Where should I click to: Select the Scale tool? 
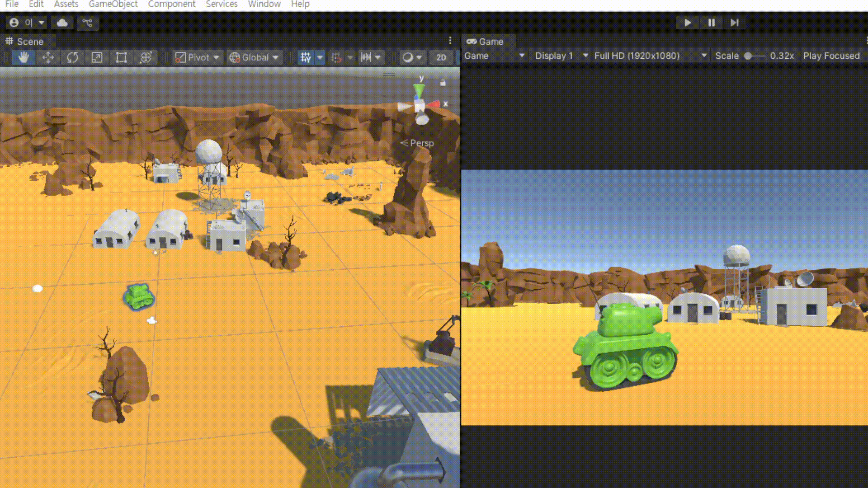click(97, 57)
